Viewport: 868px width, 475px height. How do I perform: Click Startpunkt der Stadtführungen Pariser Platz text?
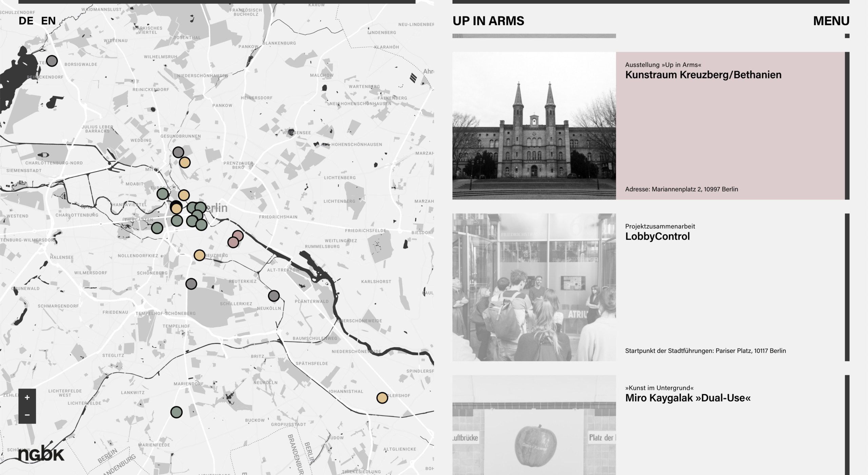(x=705, y=351)
